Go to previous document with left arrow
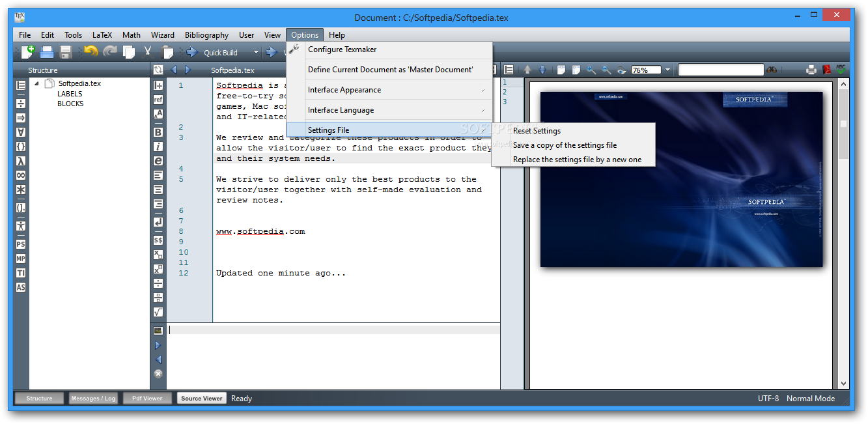Screen dimensions: 868x424 click(174, 70)
